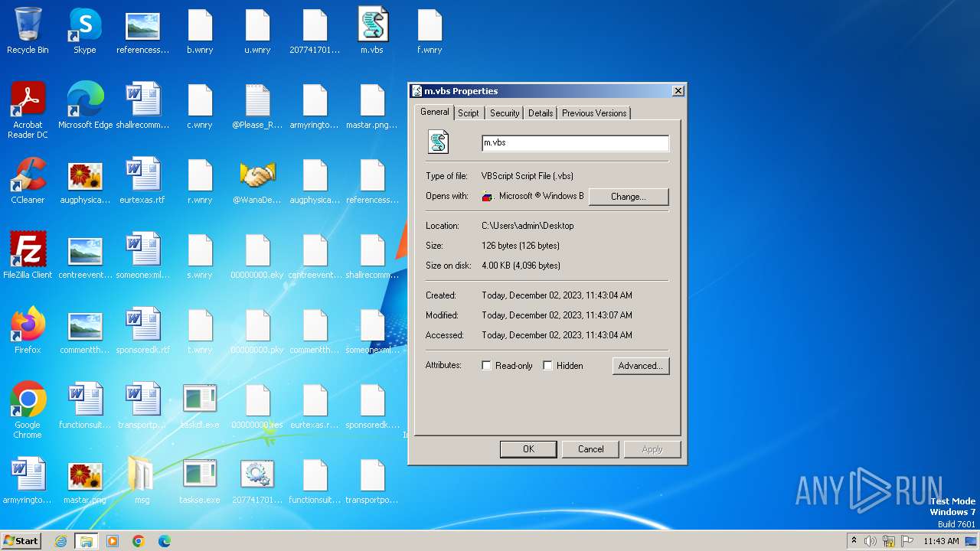Launch Edge from the taskbar
Image resolution: width=980 pixels, height=551 pixels.
165,541
